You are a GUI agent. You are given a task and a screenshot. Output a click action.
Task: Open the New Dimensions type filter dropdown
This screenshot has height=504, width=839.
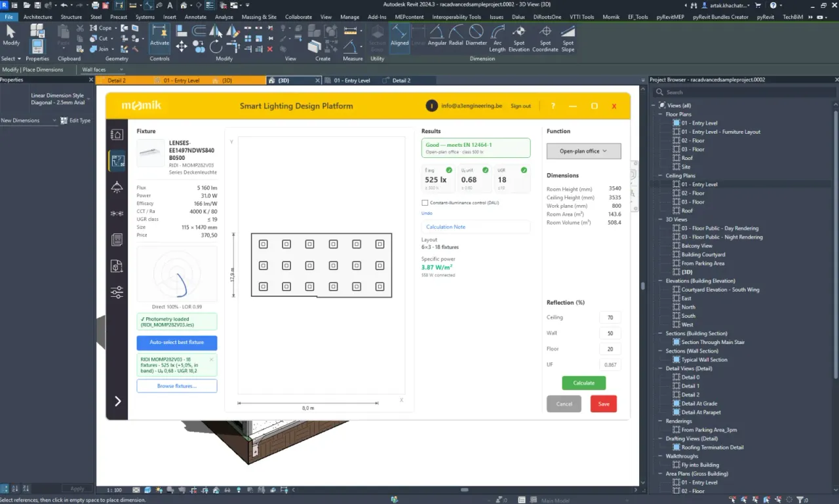point(28,121)
